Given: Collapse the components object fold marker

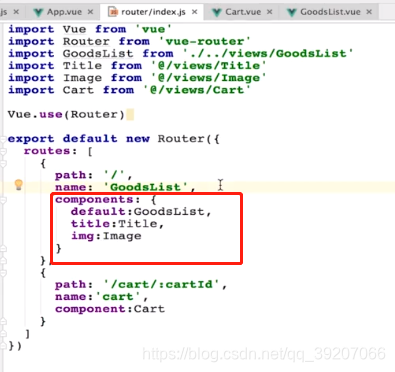Looking at the screenshot, I should (x=3, y=200).
